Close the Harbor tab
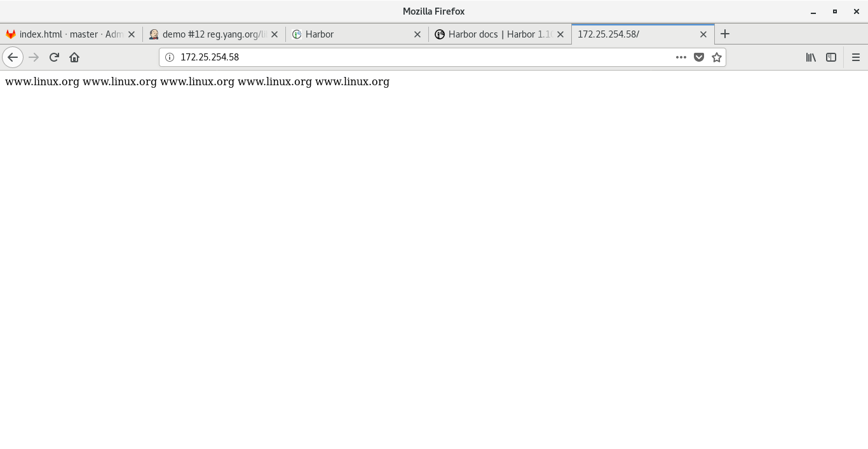This screenshot has height=449, width=868. coord(417,34)
